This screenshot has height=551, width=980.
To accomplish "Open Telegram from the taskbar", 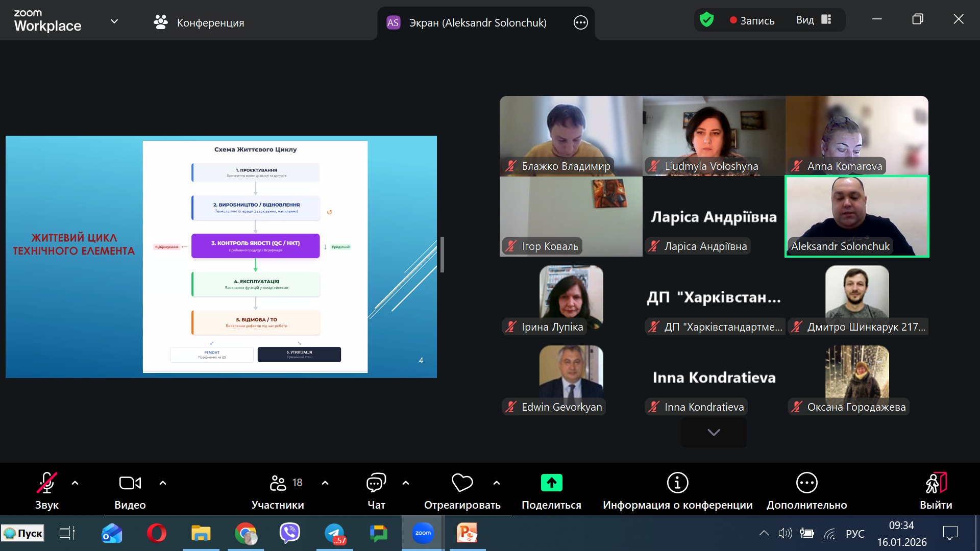I will [x=335, y=534].
